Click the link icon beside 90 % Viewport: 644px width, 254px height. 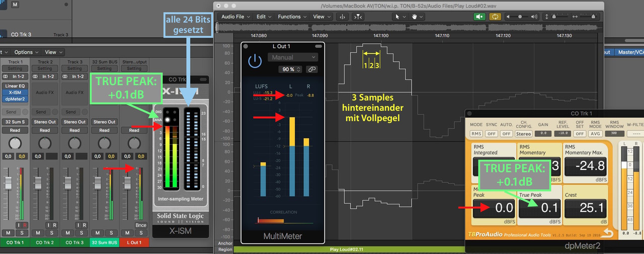pos(312,69)
